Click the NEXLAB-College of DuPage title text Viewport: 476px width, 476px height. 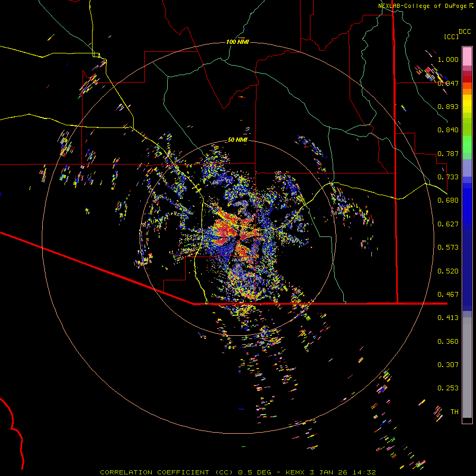(422, 6)
